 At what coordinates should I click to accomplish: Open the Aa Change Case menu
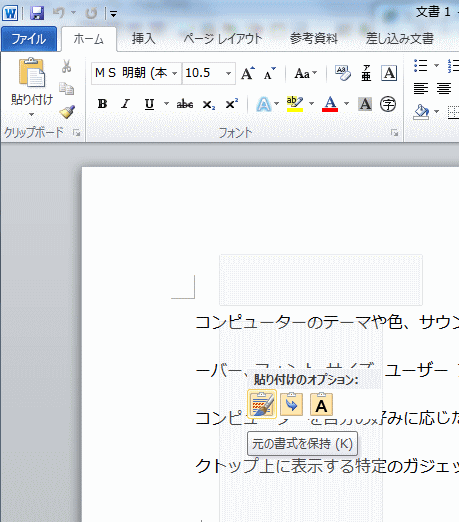coord(305,73)
